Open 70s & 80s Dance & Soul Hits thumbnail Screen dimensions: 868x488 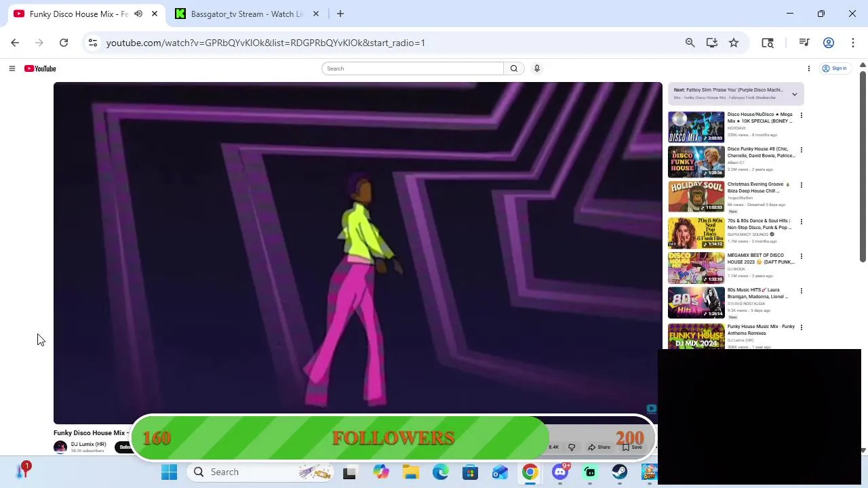pyautogui.click(x=696, y=233)
